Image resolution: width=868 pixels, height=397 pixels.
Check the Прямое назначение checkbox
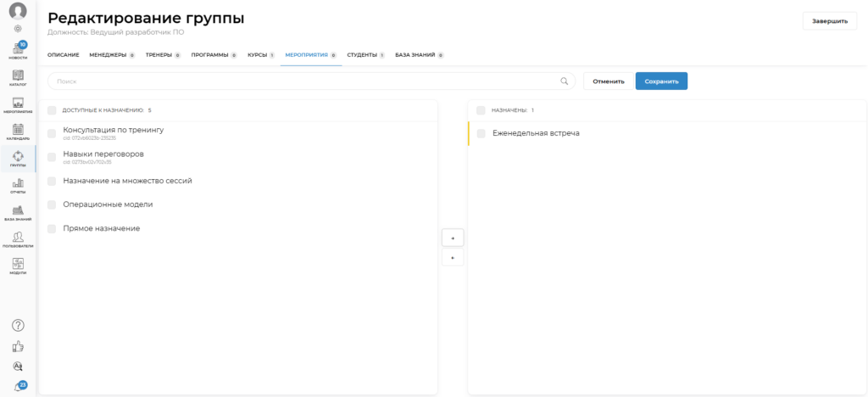click(52, 229)
